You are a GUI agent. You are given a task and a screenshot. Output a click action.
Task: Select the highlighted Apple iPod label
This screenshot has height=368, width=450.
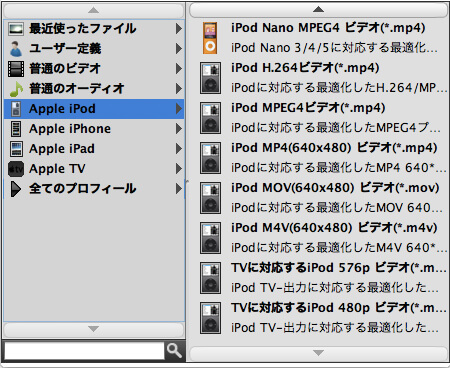pos(62,109)
